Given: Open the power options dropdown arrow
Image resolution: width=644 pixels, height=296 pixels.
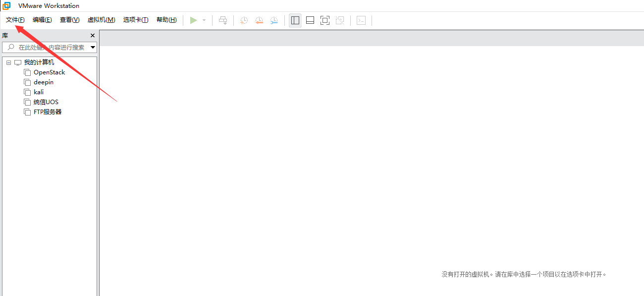Looking at the screenshot, I should click(x=204, y=20).
